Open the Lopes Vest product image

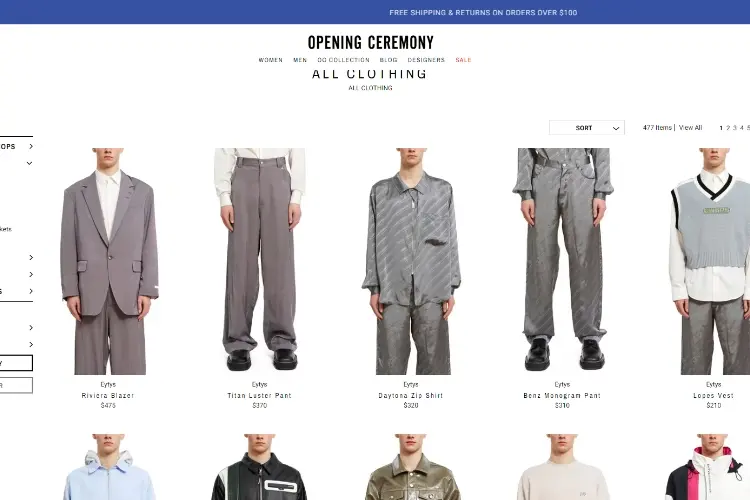pyautogui.click(x=709, y=261)
